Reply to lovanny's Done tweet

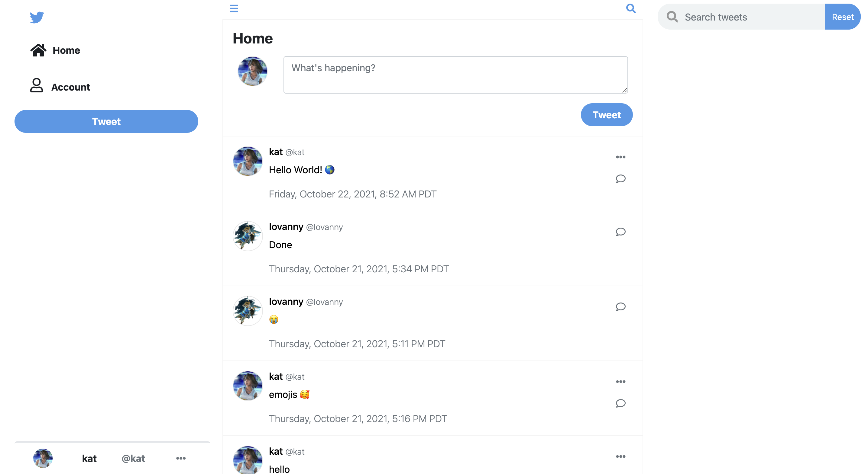tap(620, 232)
